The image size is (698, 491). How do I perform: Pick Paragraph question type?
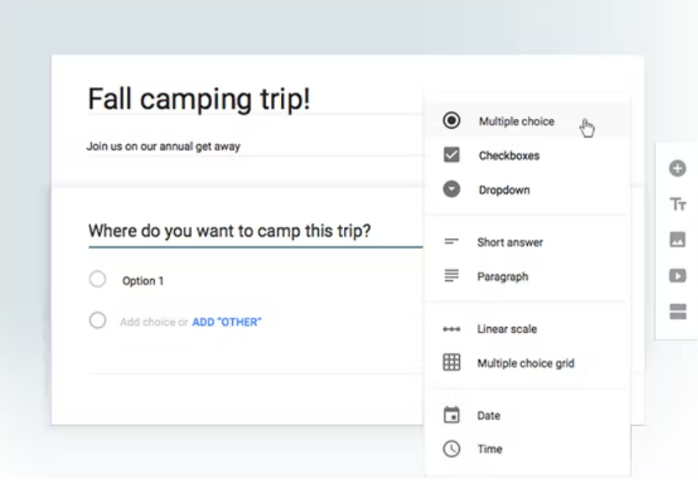click(502, 277)
